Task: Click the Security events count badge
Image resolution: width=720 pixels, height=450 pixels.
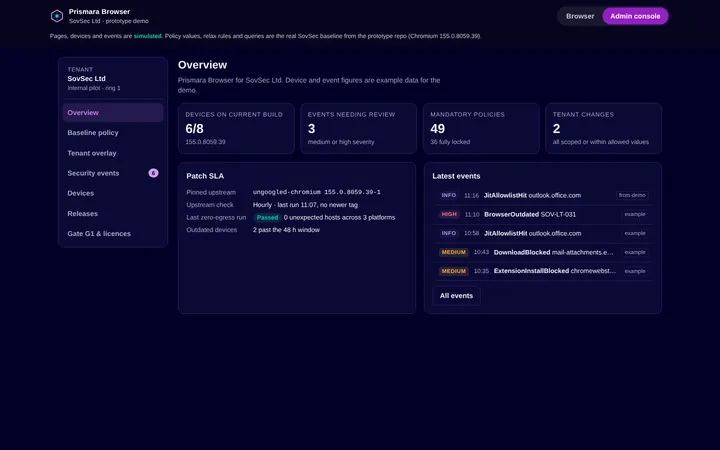Action: pos(153,173)
